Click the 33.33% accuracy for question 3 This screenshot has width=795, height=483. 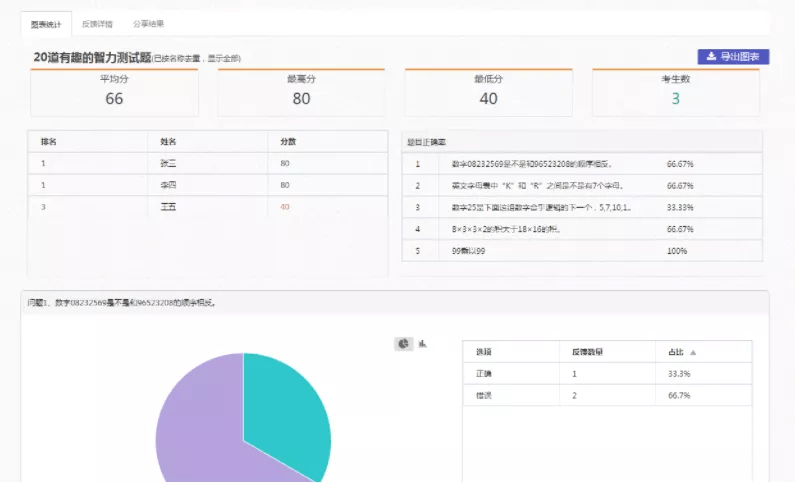(x=680, y=208)
